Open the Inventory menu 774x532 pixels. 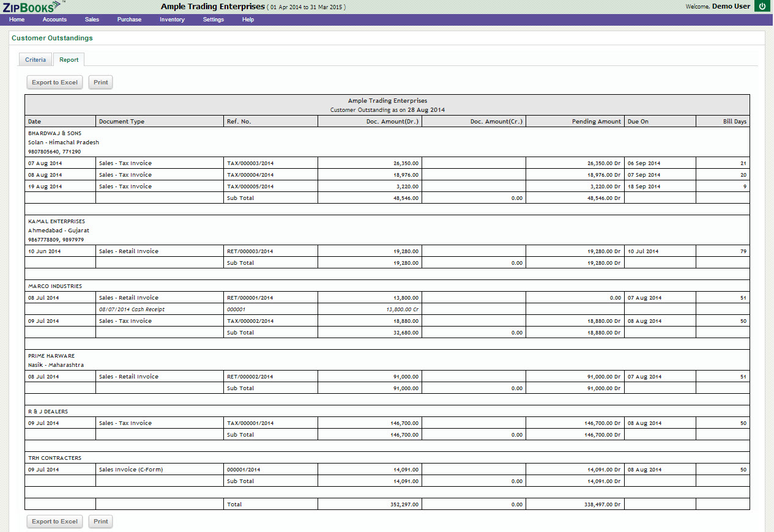pos(172,20)
